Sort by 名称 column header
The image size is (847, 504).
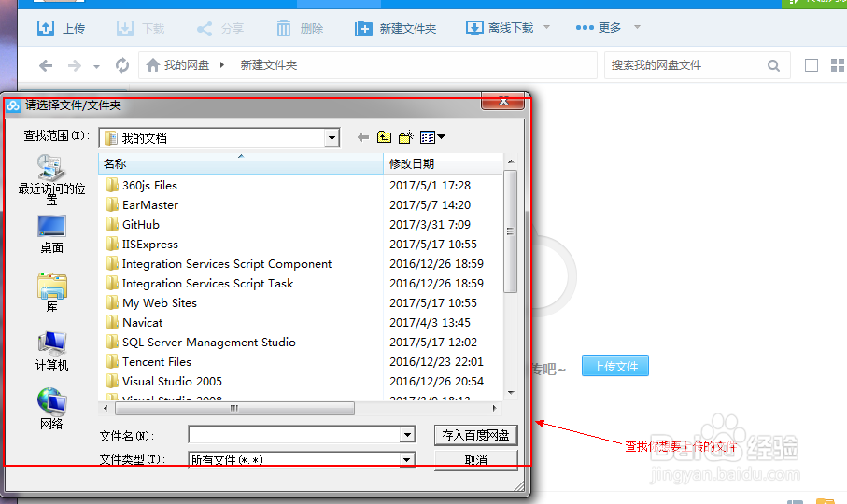(241, 163)
